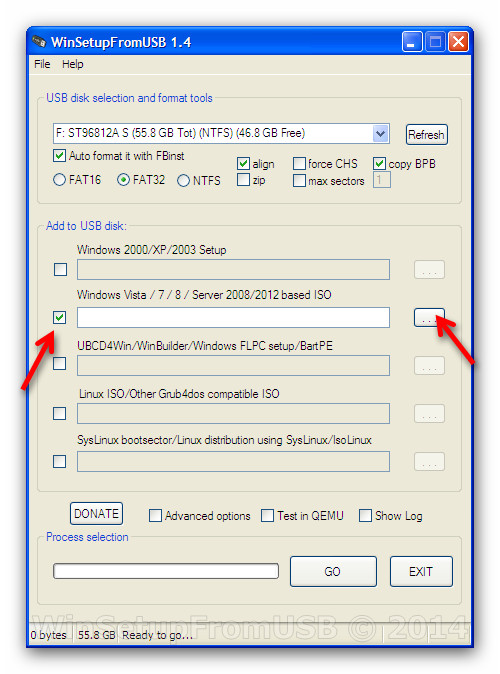Image resolution: width=500 pixels, height=674 pixels.
Task: Toggle the Advanced options checkbox
Action: 155,515
